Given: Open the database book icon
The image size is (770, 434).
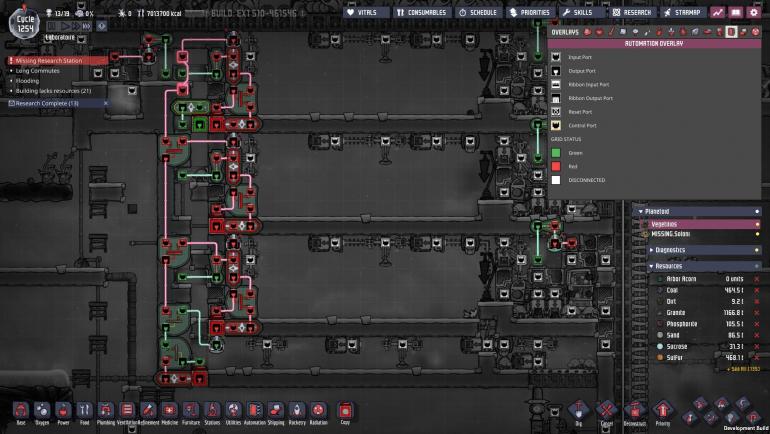Looking at the screenshot, I should [x=735, y=13].
